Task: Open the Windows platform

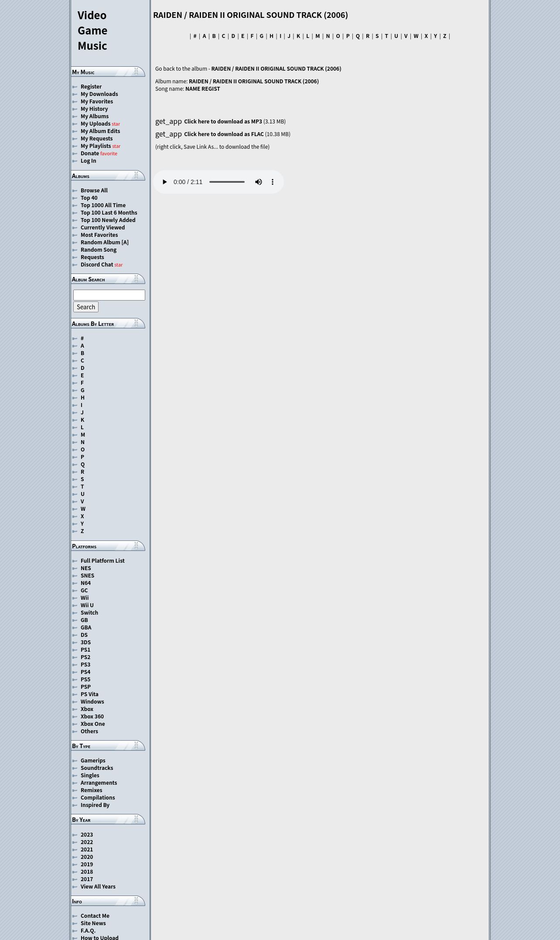Action: [92, 702]
